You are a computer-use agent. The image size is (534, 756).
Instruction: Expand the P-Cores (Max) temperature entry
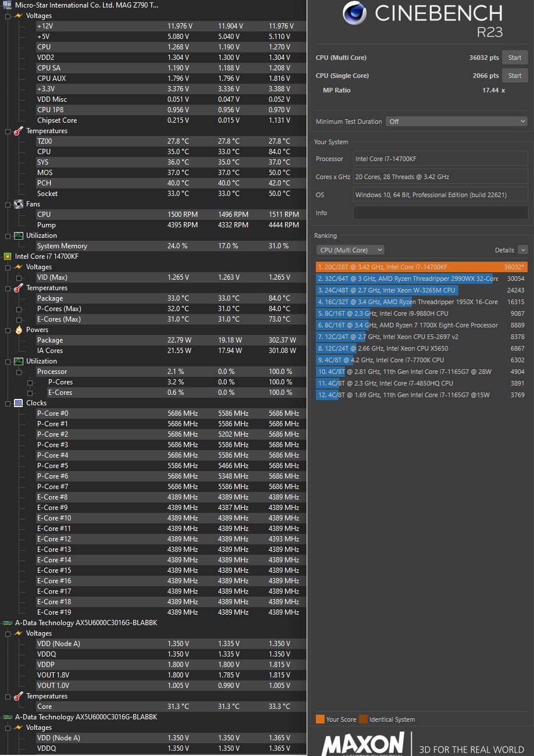point(19,309)
